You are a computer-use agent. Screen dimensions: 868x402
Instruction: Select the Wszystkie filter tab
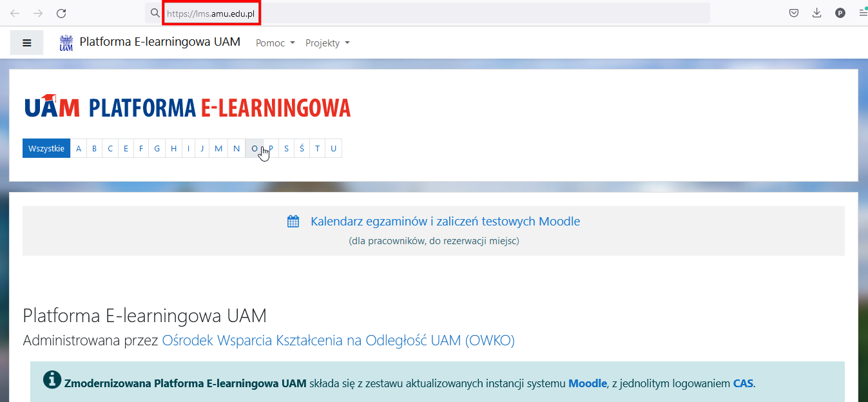(x=46, y=148)
